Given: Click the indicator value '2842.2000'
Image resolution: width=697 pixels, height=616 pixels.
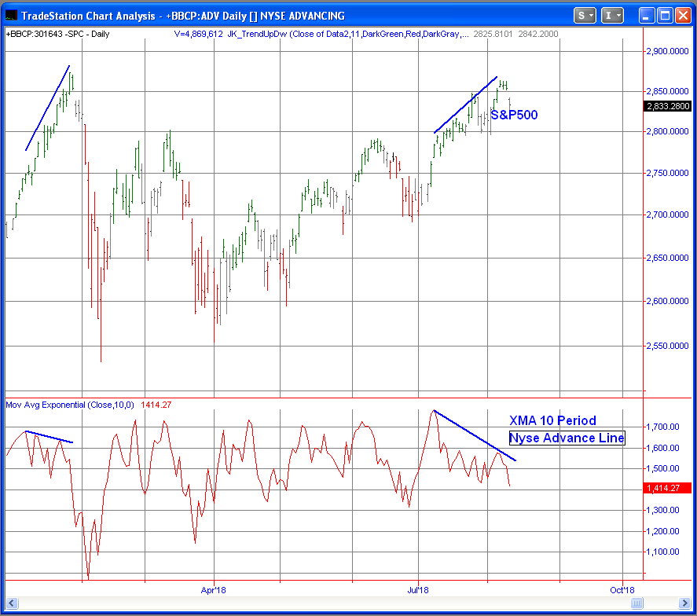Looking at the screenshot, I should (537, 35).
